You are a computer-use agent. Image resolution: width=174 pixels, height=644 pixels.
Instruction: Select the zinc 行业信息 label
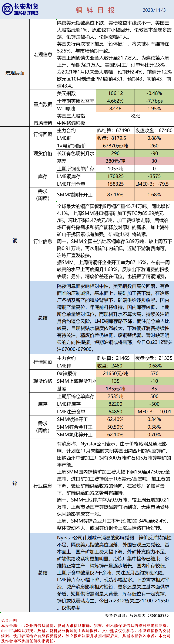pyautogui.click(x=43, y=486)
